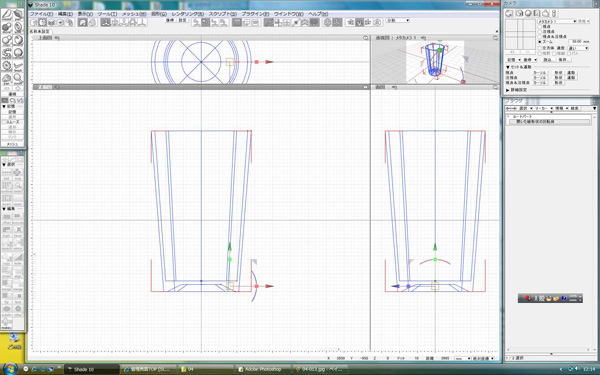Toggle the スムーズ checkbox in the toolbox

[4, 122]
